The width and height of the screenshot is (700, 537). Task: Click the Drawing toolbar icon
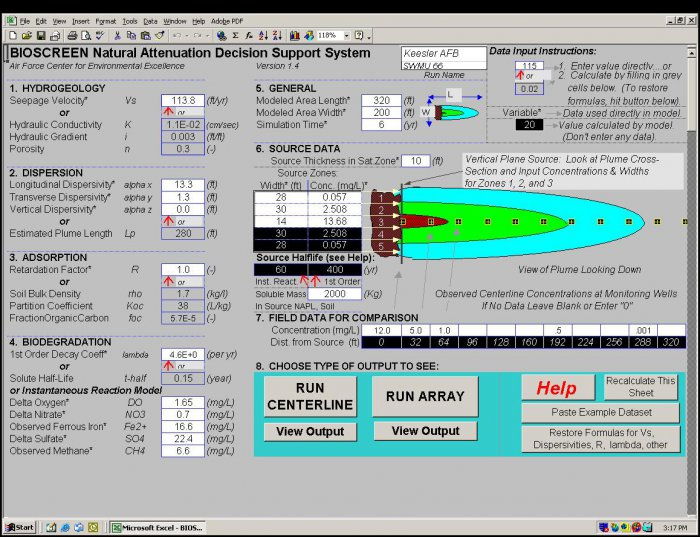click(x=309, y=36)
